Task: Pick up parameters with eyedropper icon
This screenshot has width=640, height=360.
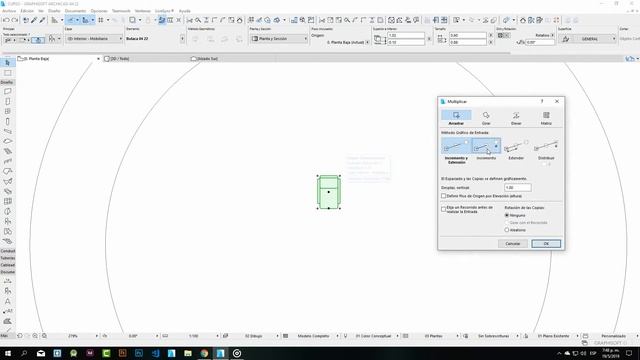Action: (34, 20)
